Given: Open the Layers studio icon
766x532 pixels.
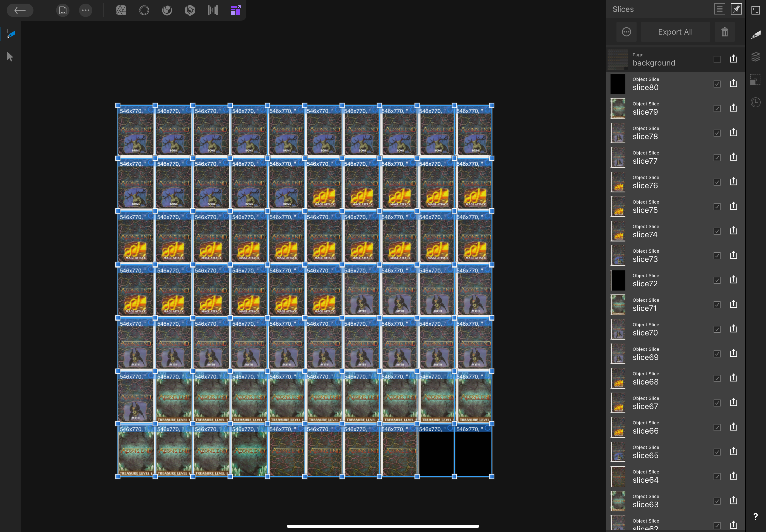Looking at the screenshot, I should pyautogui.click(x=756, y=57).
